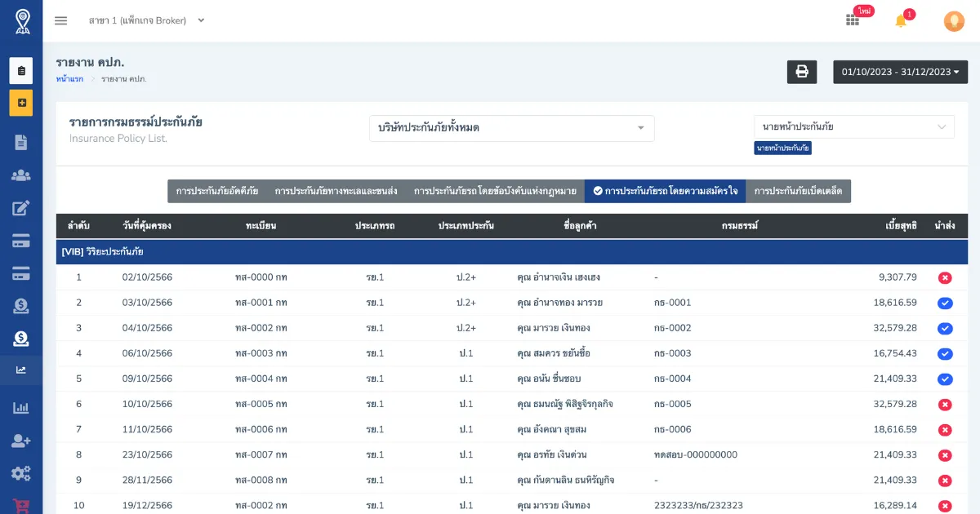This screenshot has height=514, width=980.
Task: Sort by the เบี้ยสุทธิ column header
Action: (x=901, y=226)
